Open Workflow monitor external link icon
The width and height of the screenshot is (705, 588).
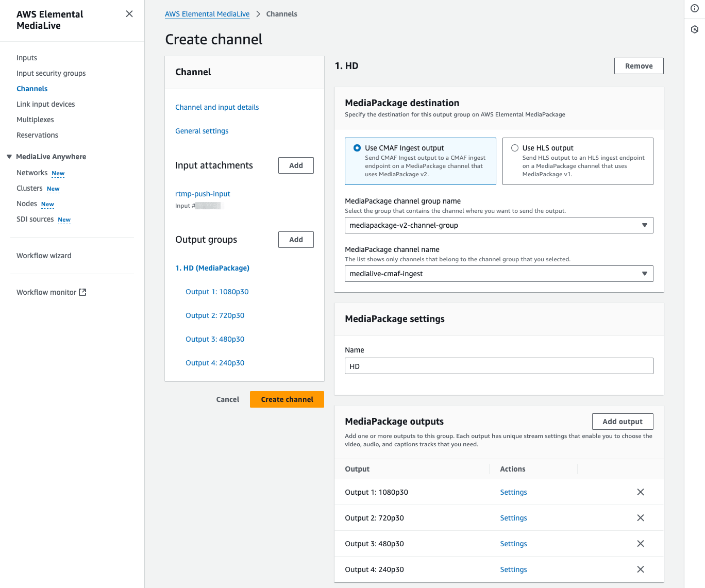click(82, 292)
